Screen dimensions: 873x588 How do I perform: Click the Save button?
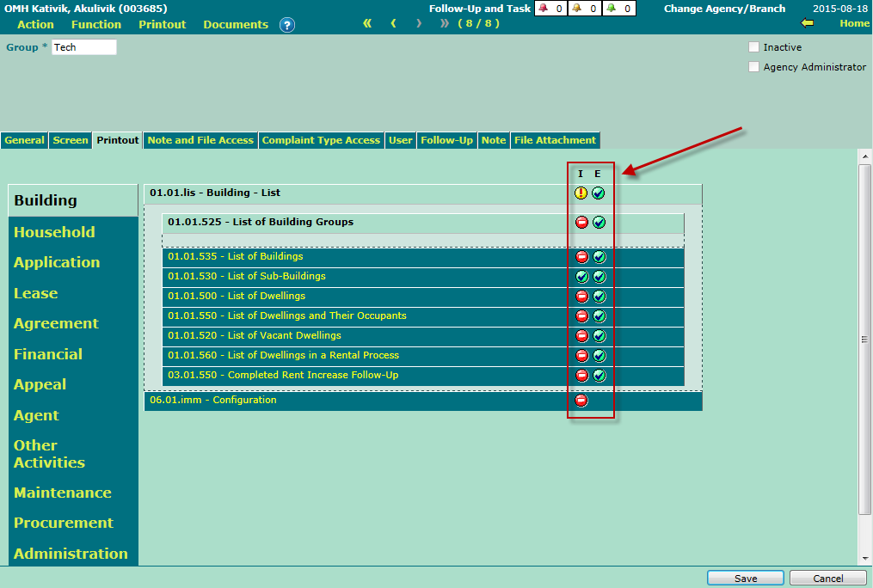click(746, 579)
